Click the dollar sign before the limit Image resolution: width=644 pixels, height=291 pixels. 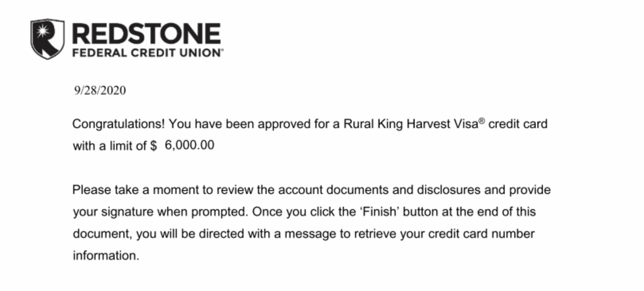(154, 146)
